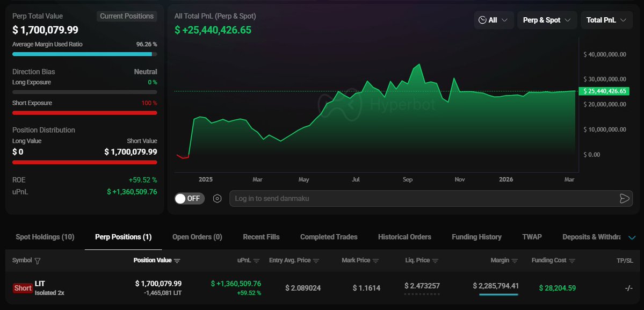Sort by Entry Avg. Price icon

(x=316, y=261)
